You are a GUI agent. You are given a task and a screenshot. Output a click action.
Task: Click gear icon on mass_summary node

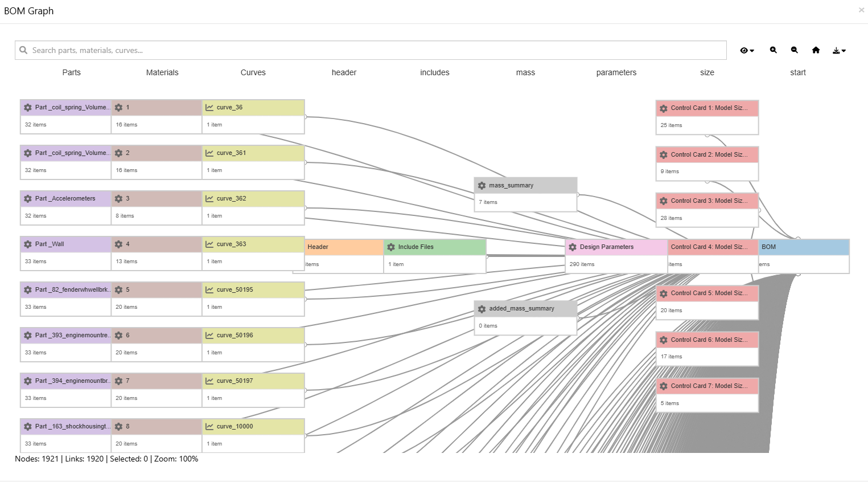pos(482,186)
